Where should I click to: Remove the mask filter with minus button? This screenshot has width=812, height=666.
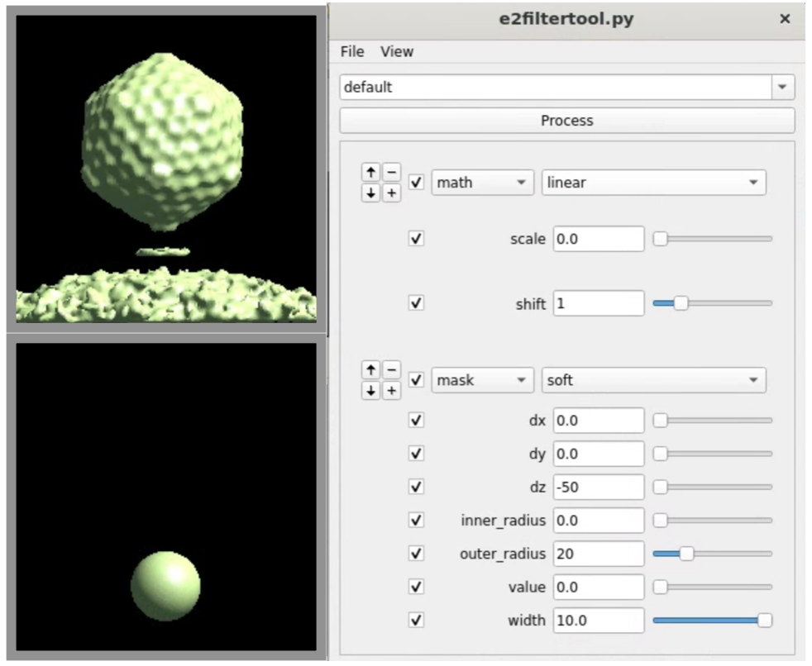pos(391,371)
